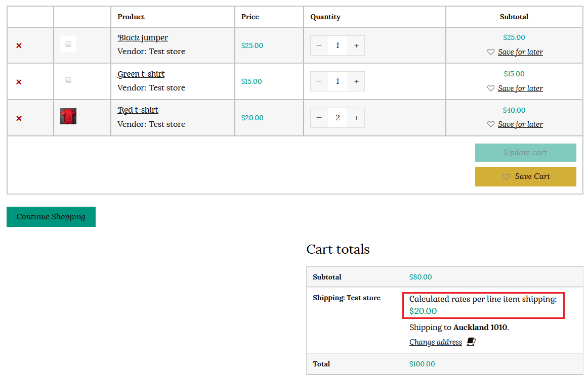
Task: Select the $25.00 Black jumper price
Action: [x=252, y=45]
